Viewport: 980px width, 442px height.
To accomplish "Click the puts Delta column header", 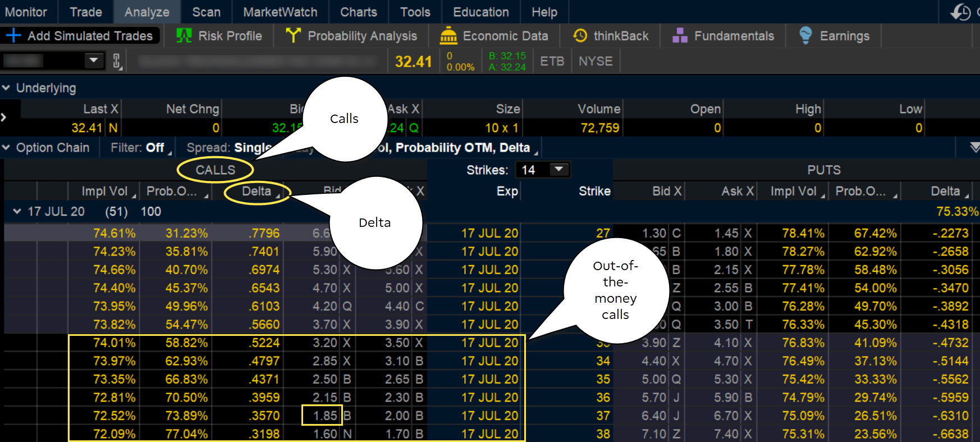I will pos(945,191).
